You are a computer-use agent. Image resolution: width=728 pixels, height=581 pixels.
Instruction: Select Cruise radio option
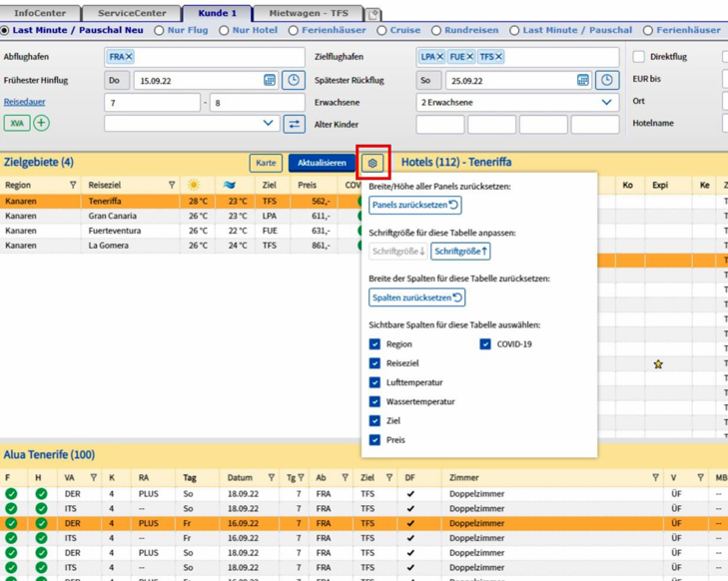pos(381,31)
